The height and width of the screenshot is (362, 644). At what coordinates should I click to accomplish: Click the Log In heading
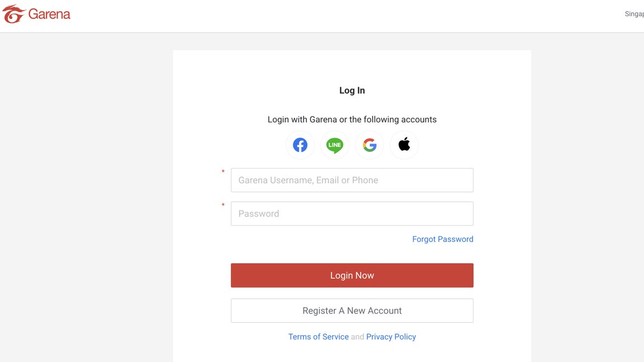352,90
